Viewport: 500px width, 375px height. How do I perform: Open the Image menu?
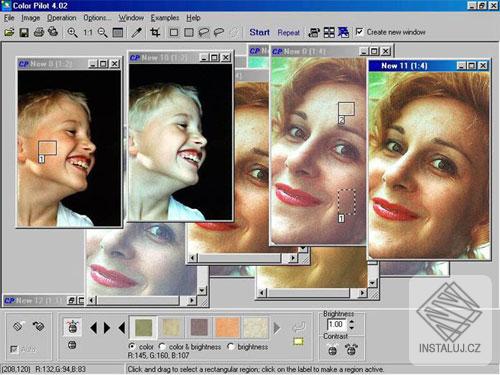[31, 18]
